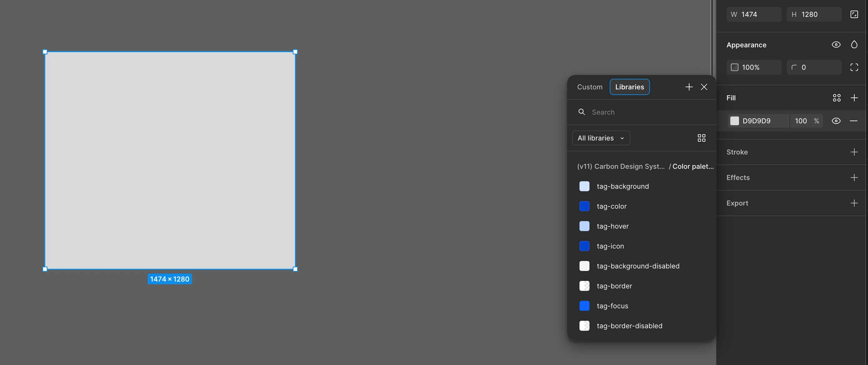Select the tag-hover color
This screenshot has height=365, width=868.
[x=641, y=226]
